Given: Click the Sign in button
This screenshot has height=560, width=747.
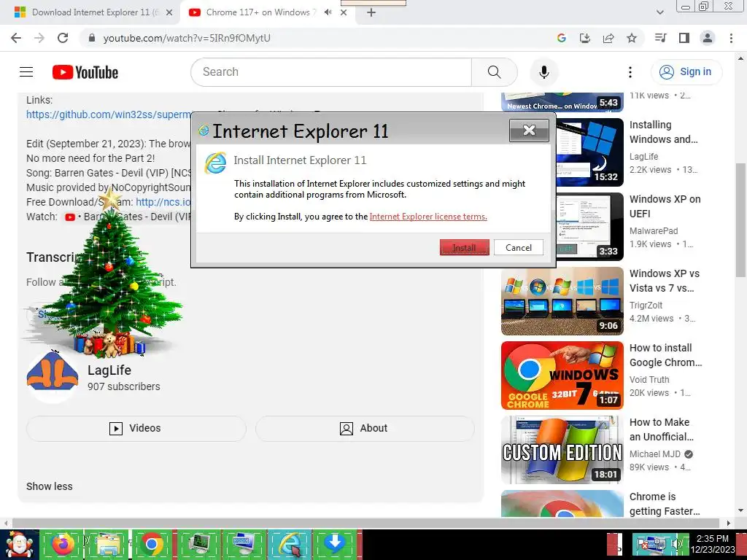Looking at the screenshot, I should point(686,72).
